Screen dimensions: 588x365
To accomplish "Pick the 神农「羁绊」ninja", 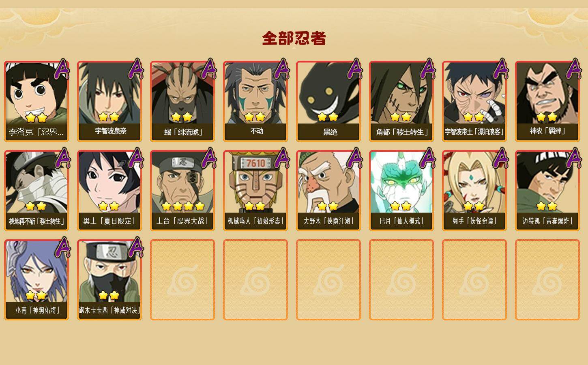I will 547,101.
